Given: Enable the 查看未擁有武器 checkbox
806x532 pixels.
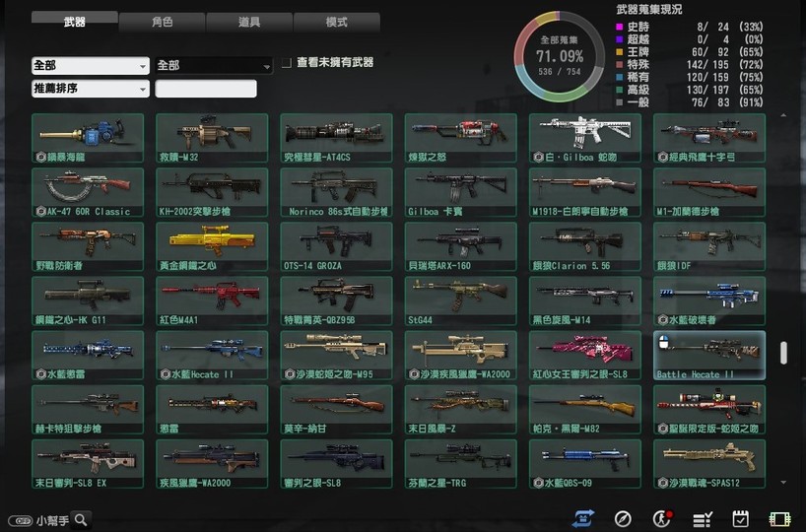Looking at the screenshot, I should 286,63.
